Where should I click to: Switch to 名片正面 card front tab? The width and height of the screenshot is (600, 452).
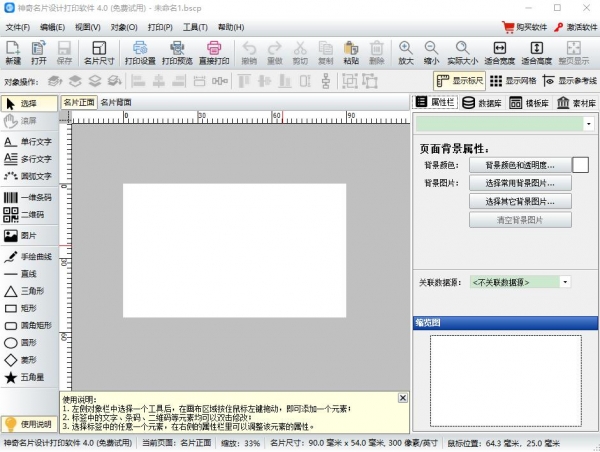(79, 103)
